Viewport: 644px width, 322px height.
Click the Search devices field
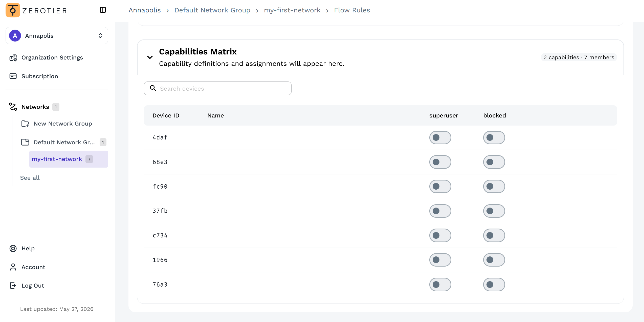(218, 89)
